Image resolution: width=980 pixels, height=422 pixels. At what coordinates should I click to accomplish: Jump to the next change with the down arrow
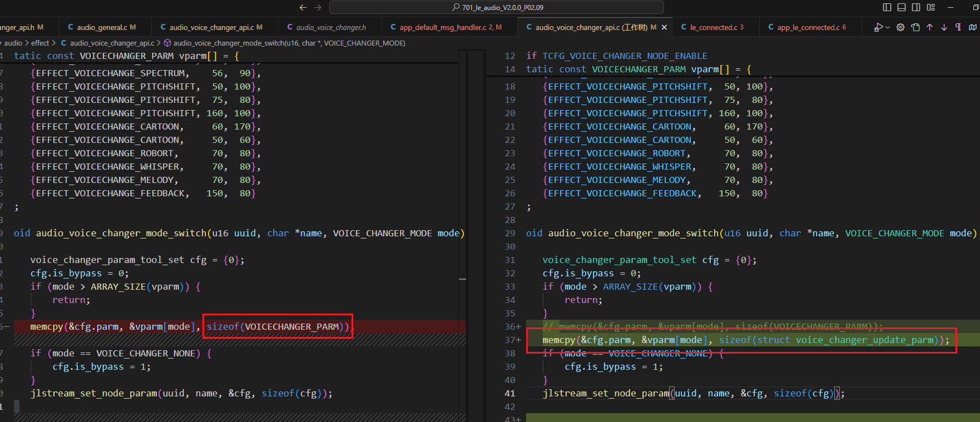point(944,27)
